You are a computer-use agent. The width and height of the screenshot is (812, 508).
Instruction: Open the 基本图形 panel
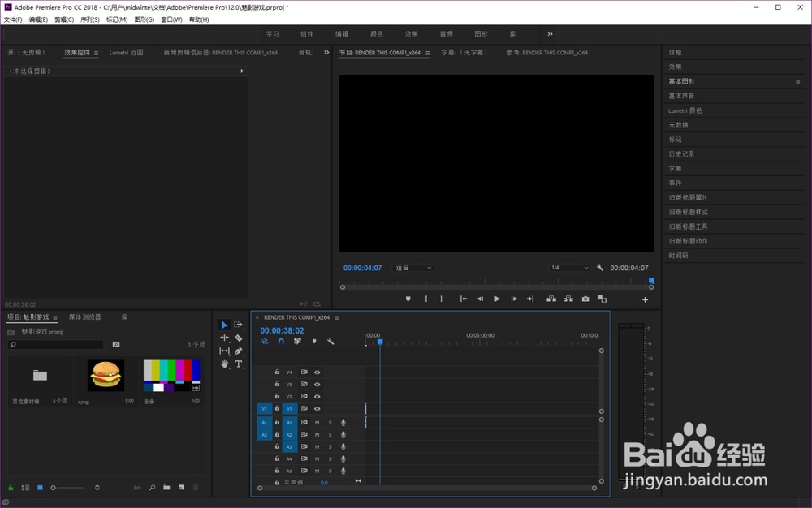681,81
